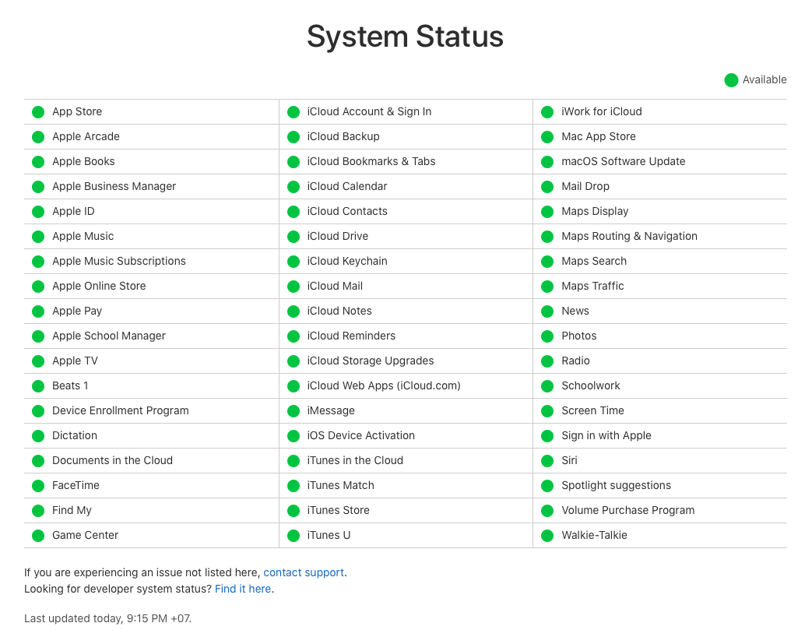Select the Device Enrollment Program row
Viewport: 812px width, 644px height.
point(121,410)
